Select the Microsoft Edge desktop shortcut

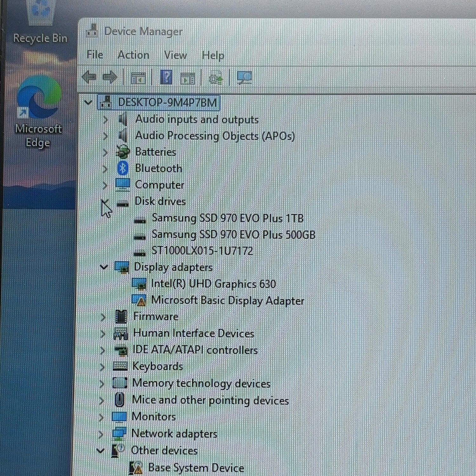click(x=39, y=111)
